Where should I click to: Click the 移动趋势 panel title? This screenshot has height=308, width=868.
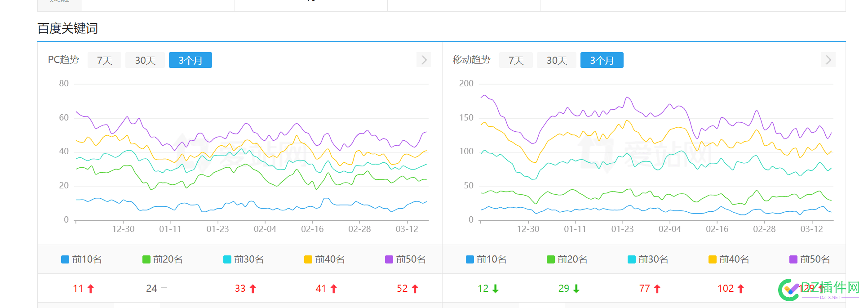[471, 60]
